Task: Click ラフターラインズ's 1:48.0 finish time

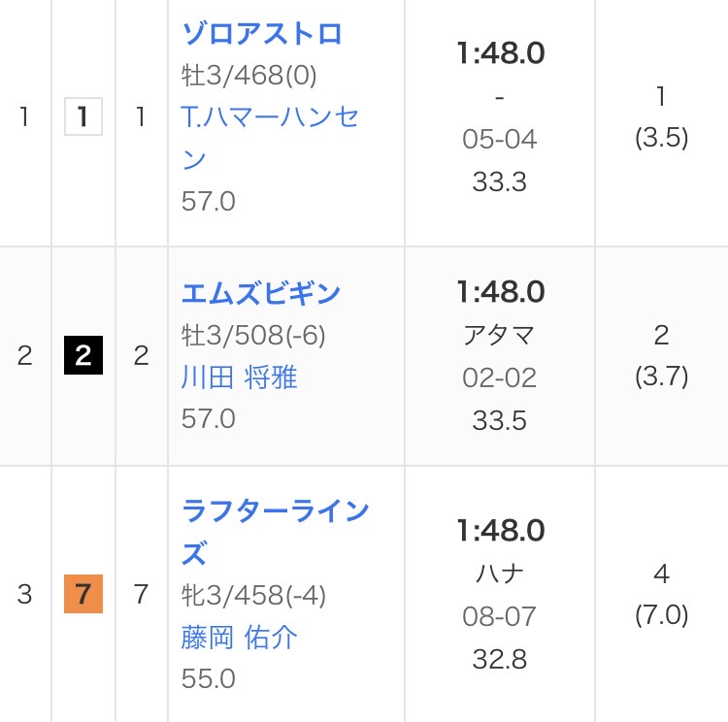Action: click(500, 531)
